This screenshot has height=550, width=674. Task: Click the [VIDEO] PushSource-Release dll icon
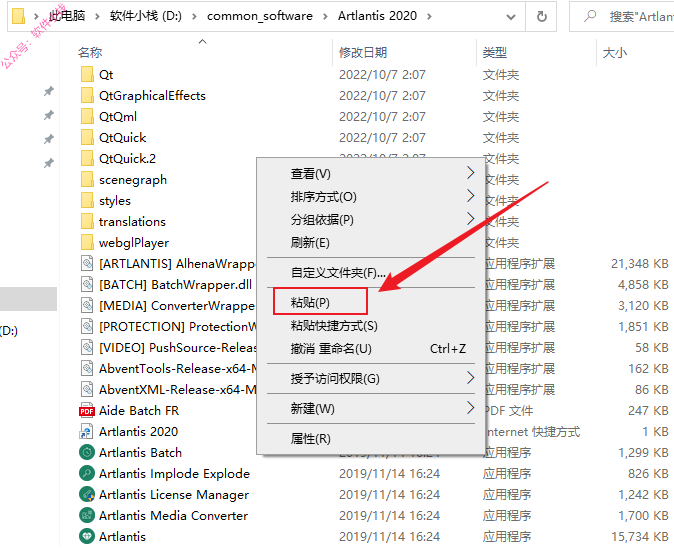point(87,348)
